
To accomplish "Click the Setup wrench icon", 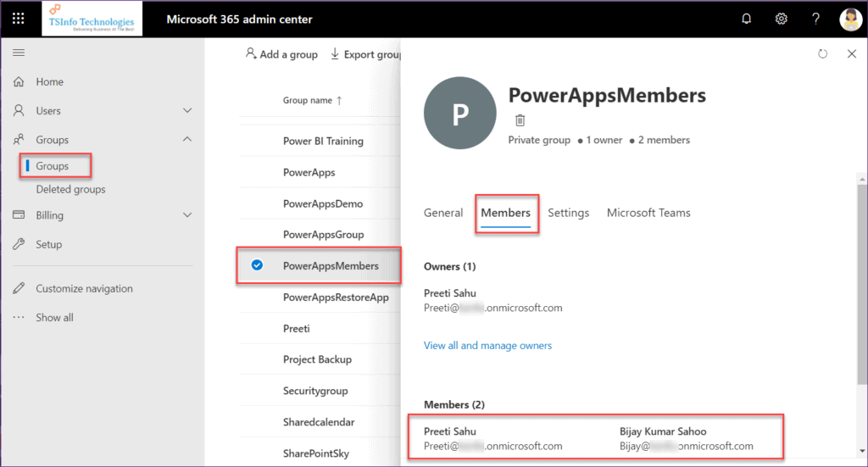I will tap(19, 244).
